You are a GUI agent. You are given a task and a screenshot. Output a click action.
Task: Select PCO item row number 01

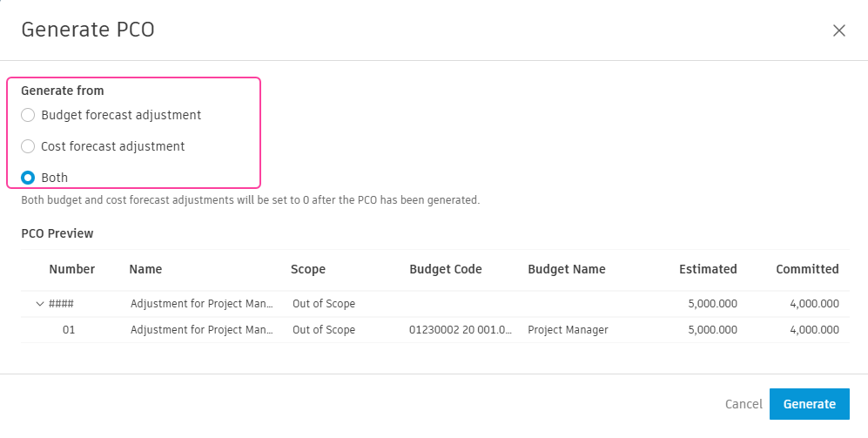point(69,330)
